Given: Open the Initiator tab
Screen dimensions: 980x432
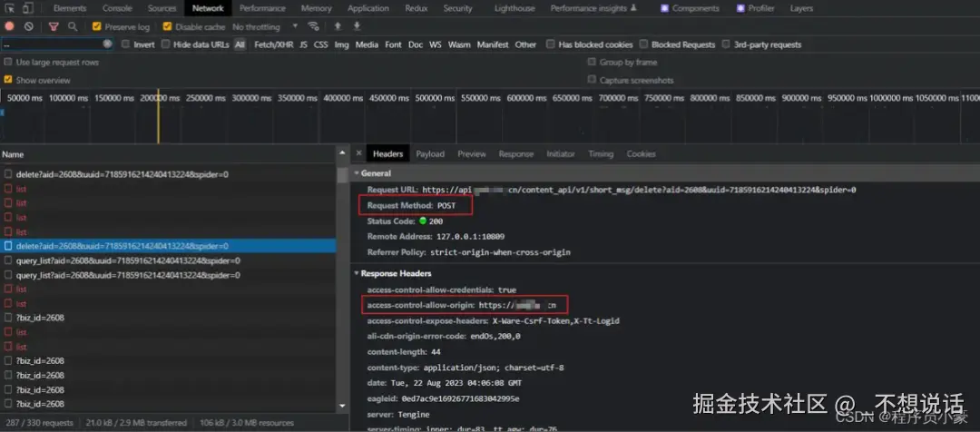Looking at the screenshot, I should click(x=561, y=153).
